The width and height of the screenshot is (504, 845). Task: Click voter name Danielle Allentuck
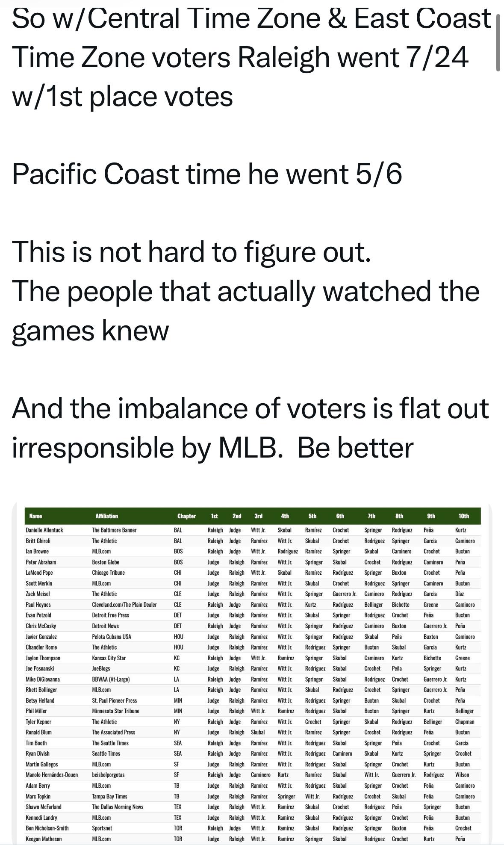[x=44, y=530]
